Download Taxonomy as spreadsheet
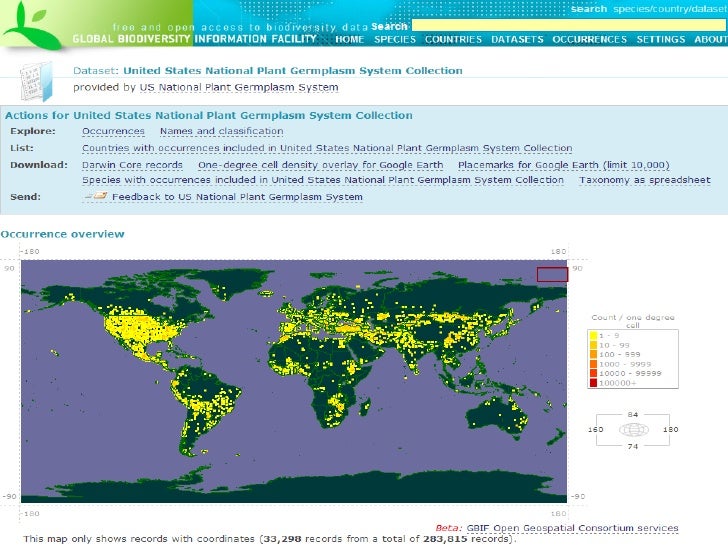The image size is (728, 546). pos(645,180)
